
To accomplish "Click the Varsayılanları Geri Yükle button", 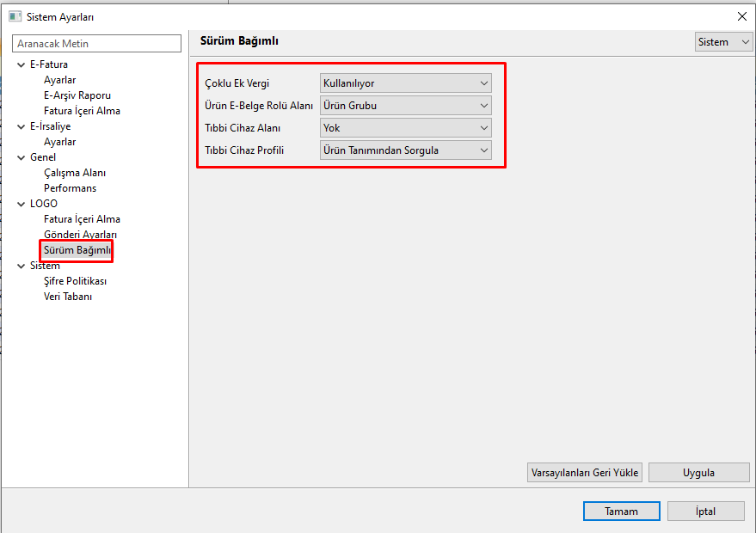I will (x=585, y=473).
